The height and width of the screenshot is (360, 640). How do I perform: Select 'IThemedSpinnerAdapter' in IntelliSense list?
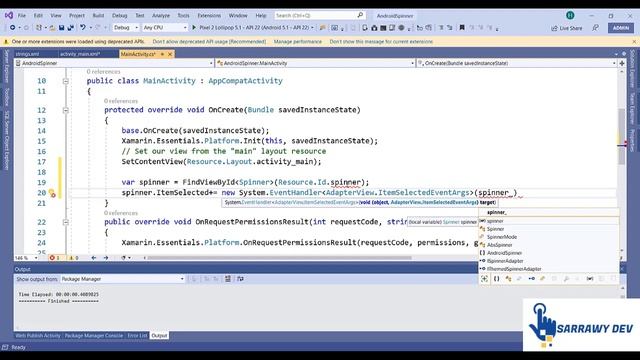coord(549,269)
